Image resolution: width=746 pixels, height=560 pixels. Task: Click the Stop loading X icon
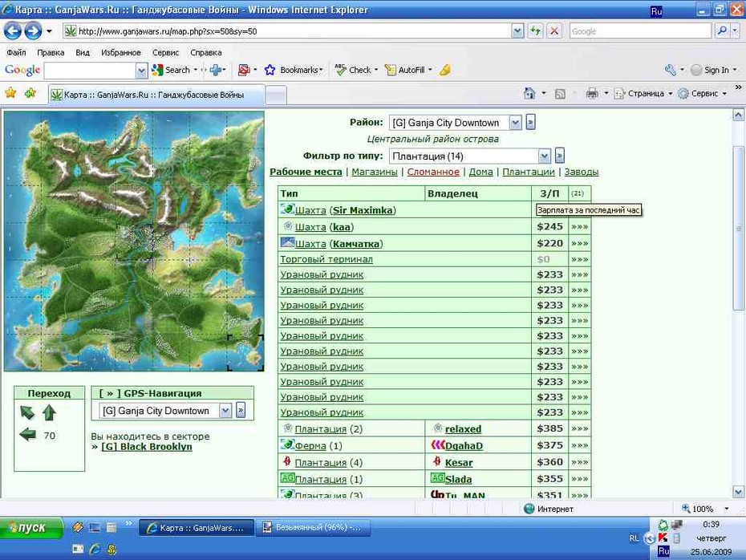click(554, 31)
